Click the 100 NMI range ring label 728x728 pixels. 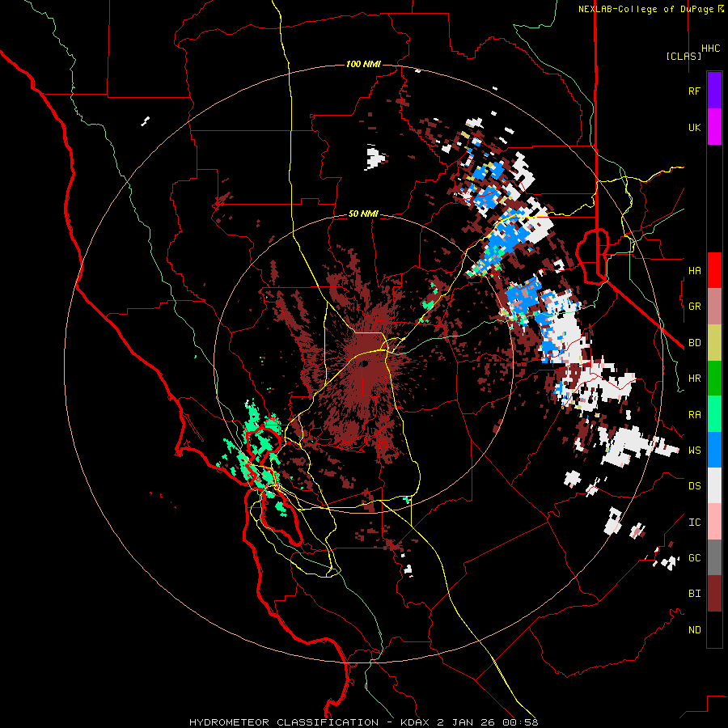(363, 64)
